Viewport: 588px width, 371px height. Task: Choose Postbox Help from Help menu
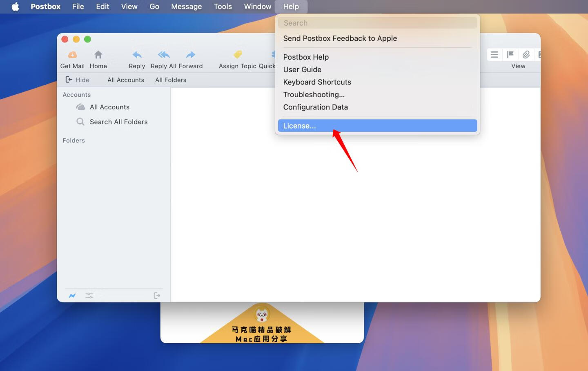pos(377,57)
